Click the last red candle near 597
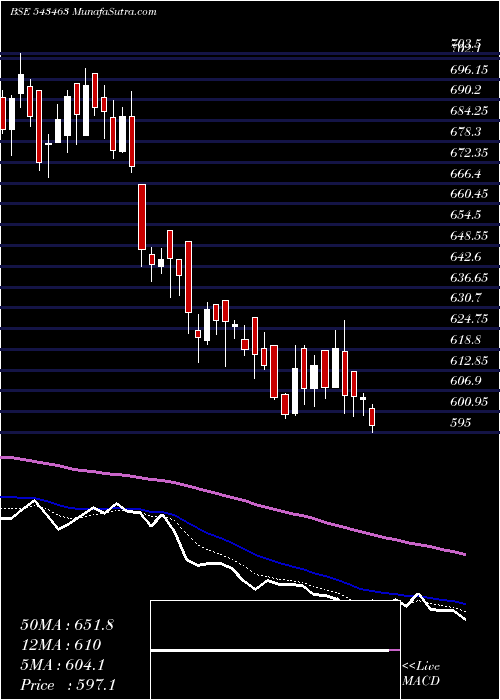500x700 pixels. pos(372,417)
